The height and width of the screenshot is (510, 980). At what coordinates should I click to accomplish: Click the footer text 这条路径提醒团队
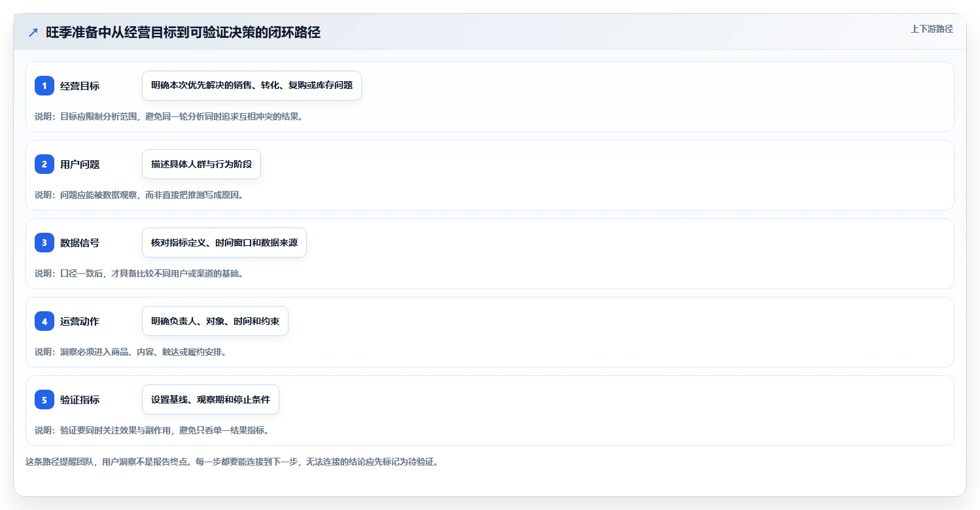tap(232, 462)
